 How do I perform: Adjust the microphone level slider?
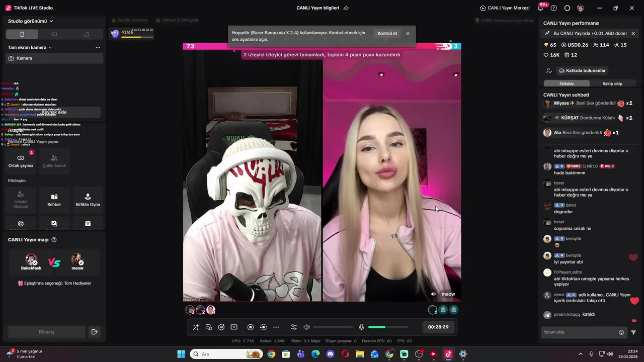click(388, 327)
